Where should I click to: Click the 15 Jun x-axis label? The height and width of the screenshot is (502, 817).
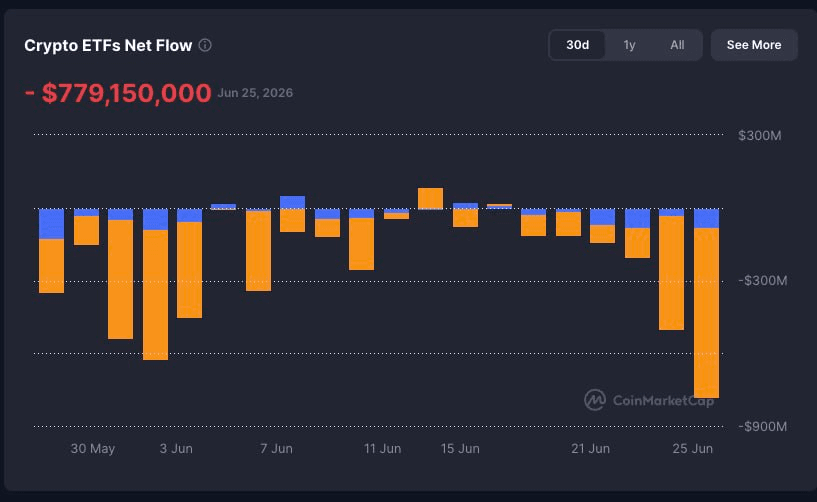tap(460, 448)
